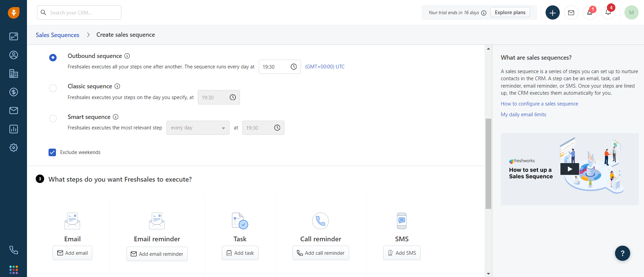Open the rocket updates icon with badge 1
644x277 pixels.
(590, 13)
